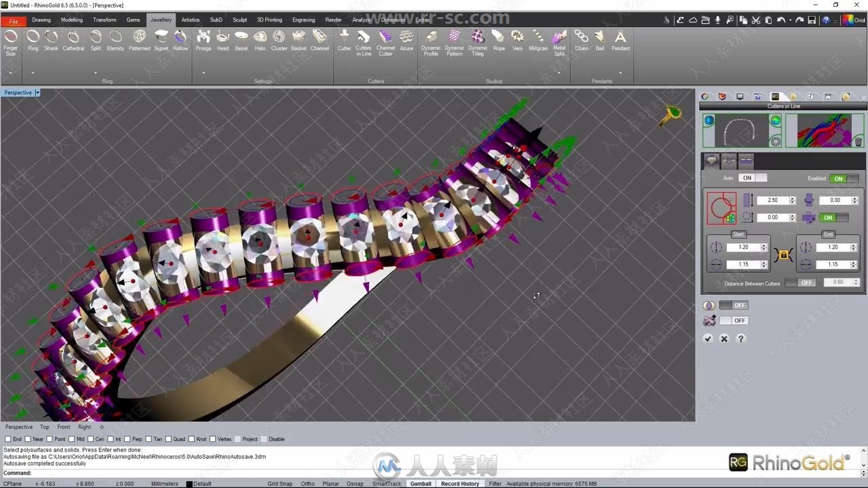868x488 pixels.
Task: Open the Prongs settings tool
Action: [203, 41]
